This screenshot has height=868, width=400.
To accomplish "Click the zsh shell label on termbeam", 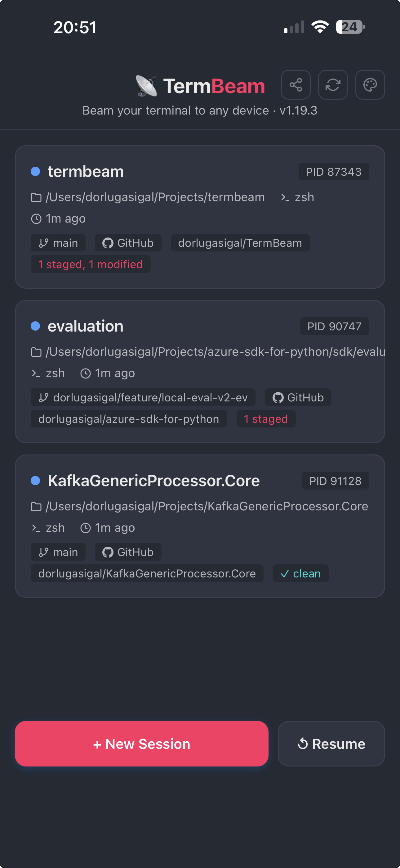I will point(304,197).
